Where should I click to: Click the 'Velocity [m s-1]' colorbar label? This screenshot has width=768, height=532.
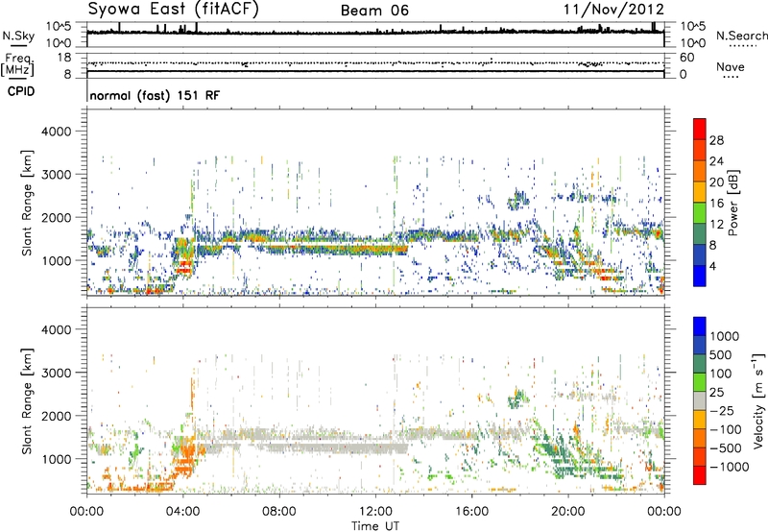(758, 400)
